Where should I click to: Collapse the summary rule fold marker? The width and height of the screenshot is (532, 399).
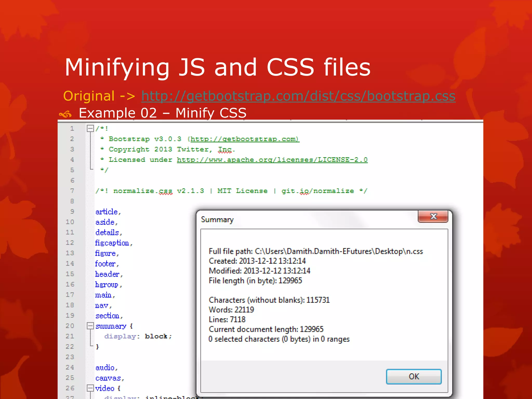[x=90, y=326]
